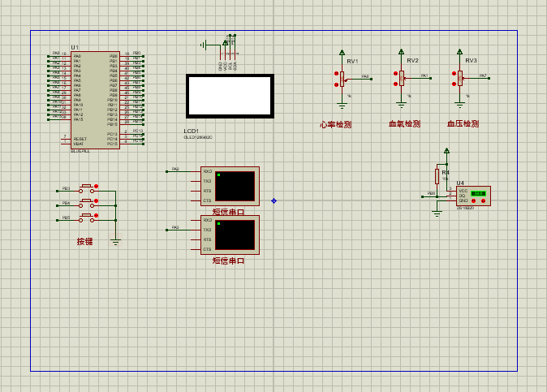Click the ground symbol under the buttons

pyautogui.click(x=115, y=241)
